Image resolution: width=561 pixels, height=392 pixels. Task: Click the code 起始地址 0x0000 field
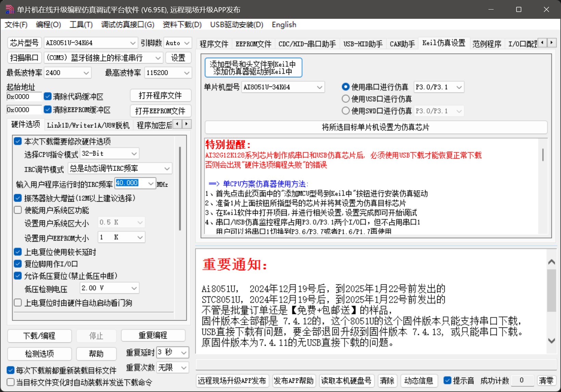[x=24, y=97]
